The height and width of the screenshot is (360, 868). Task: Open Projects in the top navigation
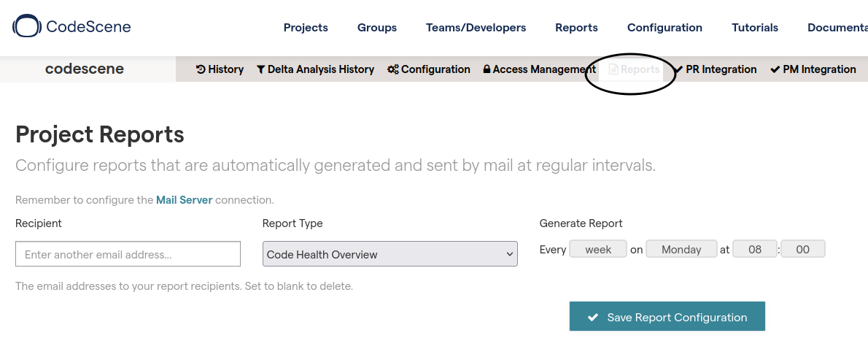pos(306,28)
